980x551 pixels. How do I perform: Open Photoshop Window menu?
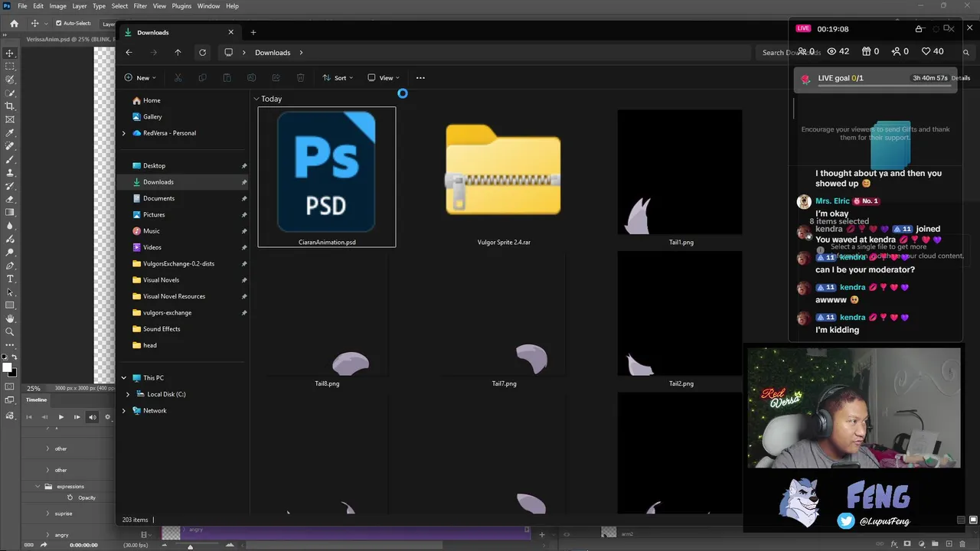(x=208, y=6)
